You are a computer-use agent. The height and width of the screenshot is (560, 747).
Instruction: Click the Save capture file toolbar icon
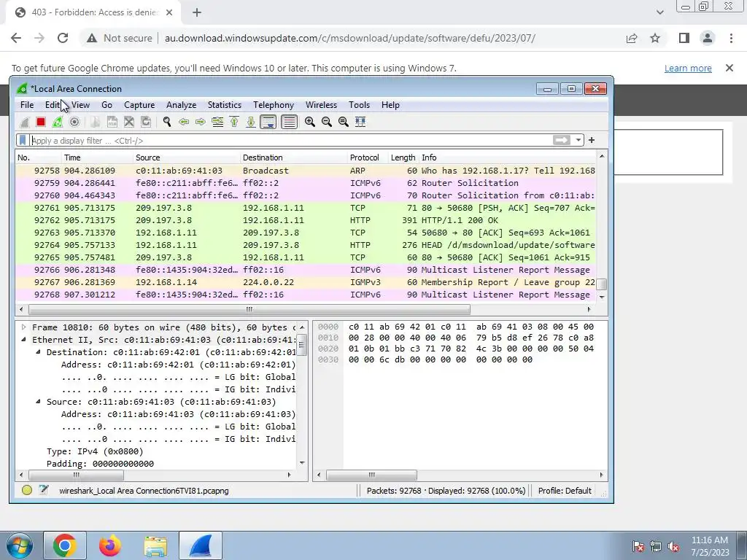pyautogui.click(x=112, y=122)
